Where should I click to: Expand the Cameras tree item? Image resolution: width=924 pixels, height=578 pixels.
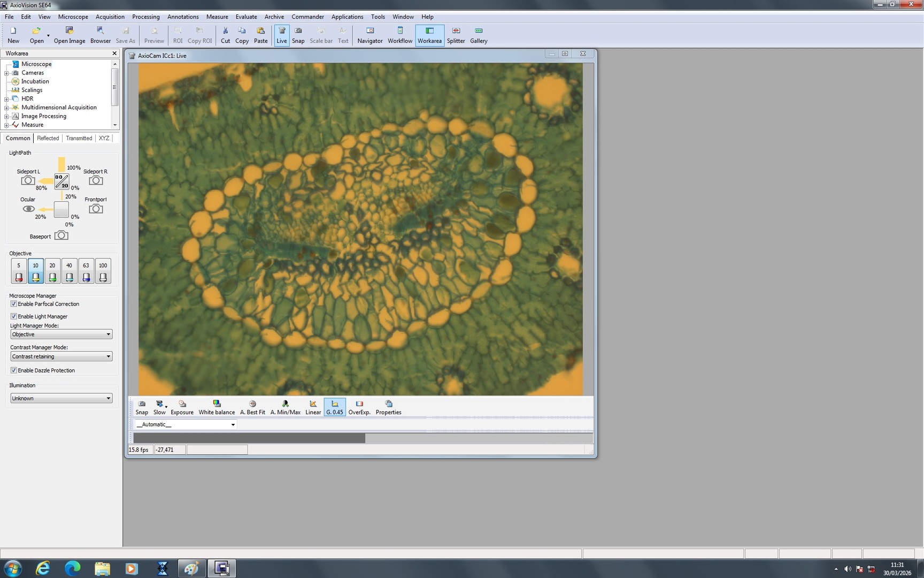(5, 72)
